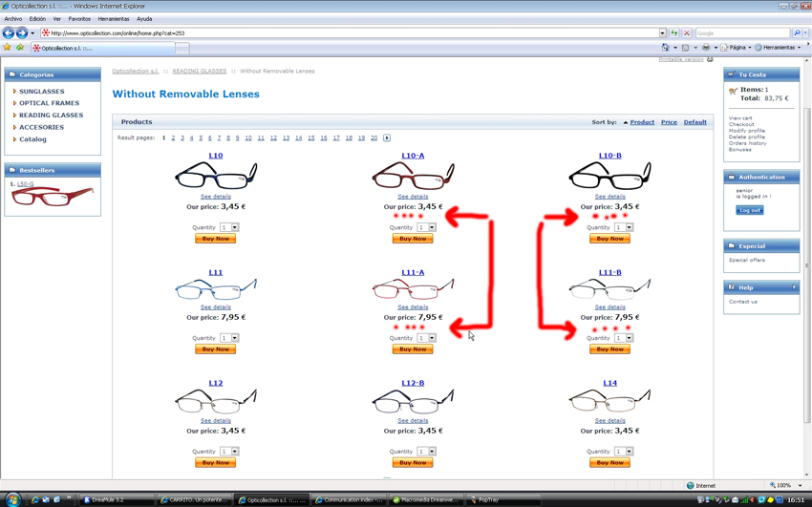Click the browser Back arrow button
The height and width of the screenshot is (507, 812).
pyautogui.click(x=9, y=33)
